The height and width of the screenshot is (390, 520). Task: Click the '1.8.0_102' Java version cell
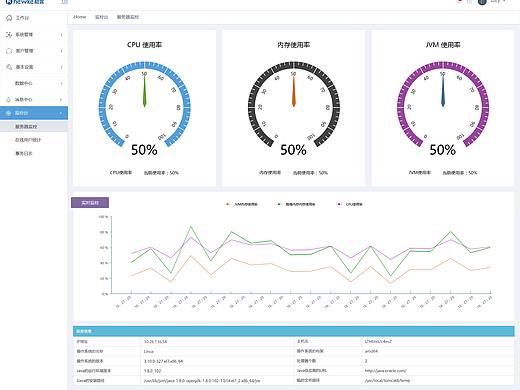coord(153,371)
